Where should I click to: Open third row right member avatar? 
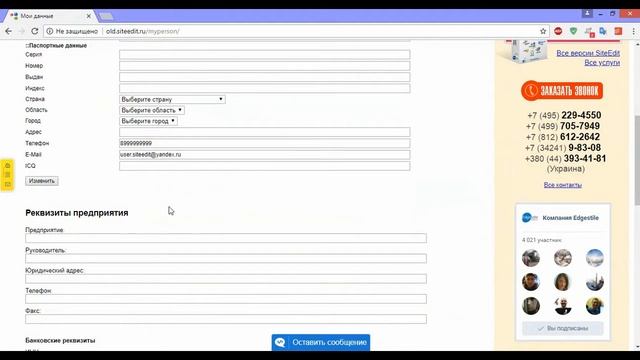594,306
